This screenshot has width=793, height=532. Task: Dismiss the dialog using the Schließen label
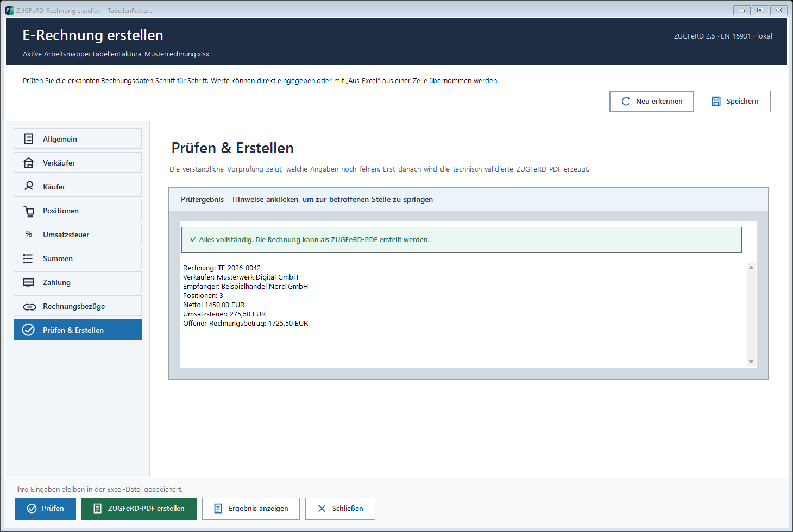pos(348,509)
